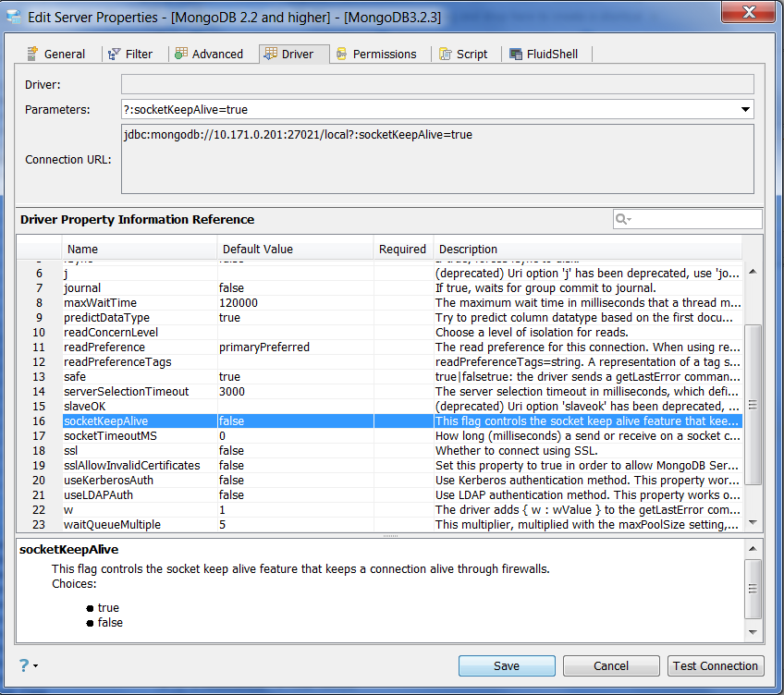784x695 pixels.
Task: Select the useLDAPAuth row
Action: point(380,495)
